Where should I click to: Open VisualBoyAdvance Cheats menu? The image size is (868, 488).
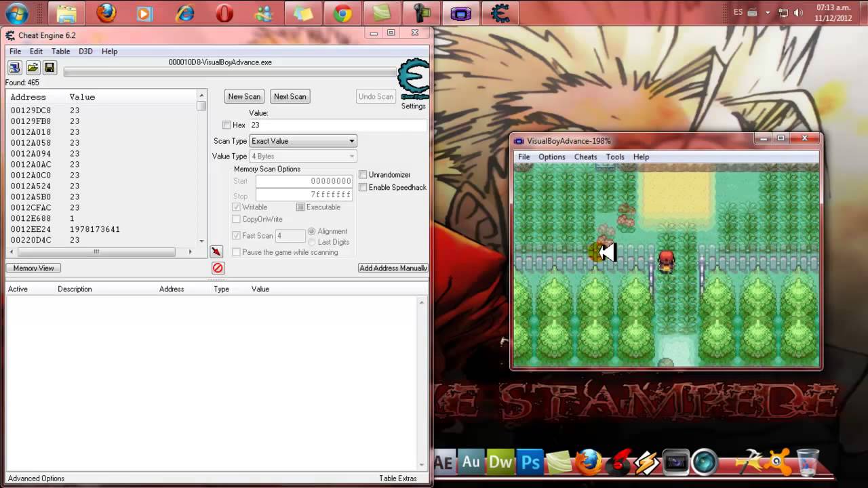[585, 157]
